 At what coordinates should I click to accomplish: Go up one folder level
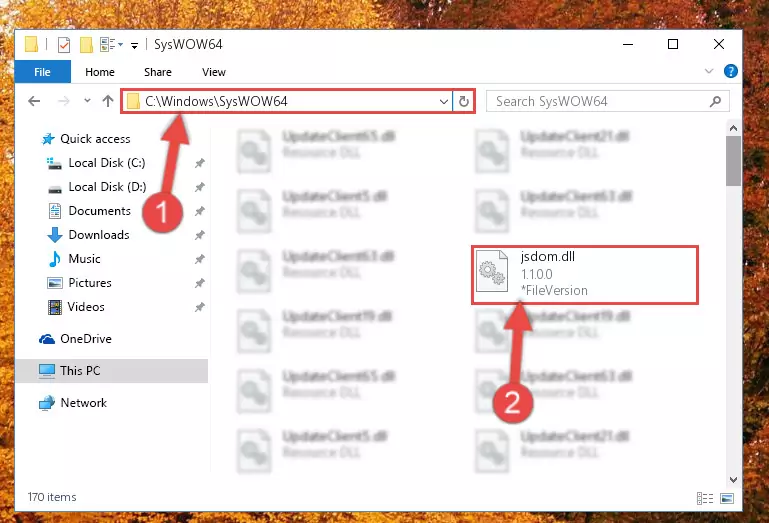point(108,101)
